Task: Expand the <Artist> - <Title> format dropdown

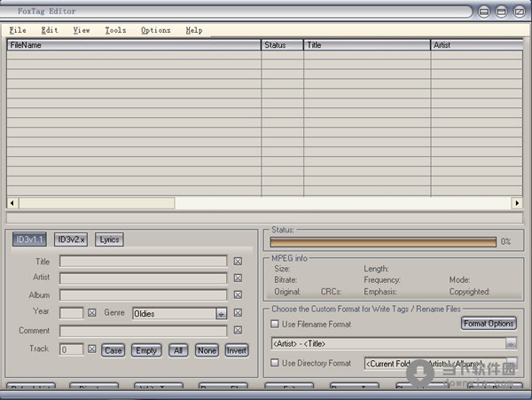Action: (x=511, y=343)
